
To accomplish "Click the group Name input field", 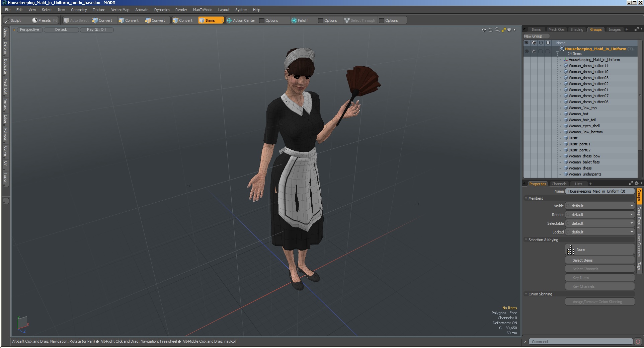I will click(x=600, y=191).
